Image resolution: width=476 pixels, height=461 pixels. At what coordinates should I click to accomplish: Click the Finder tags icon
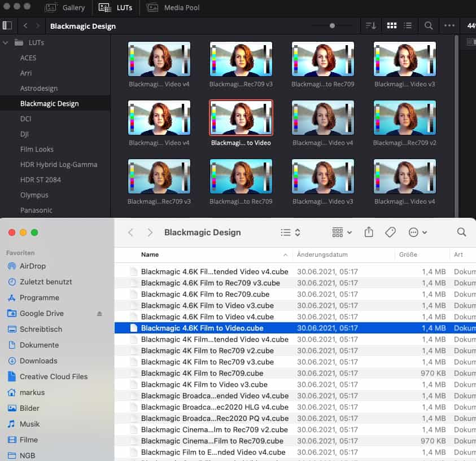click(x=390, y=232)
